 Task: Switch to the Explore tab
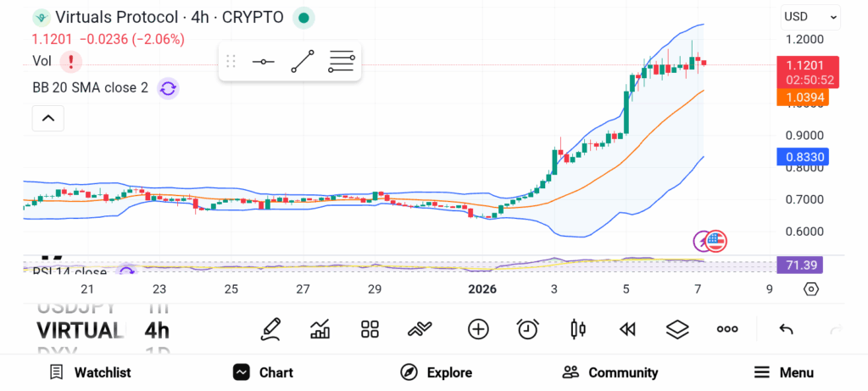pyautogui.click(x=436, y=372)
